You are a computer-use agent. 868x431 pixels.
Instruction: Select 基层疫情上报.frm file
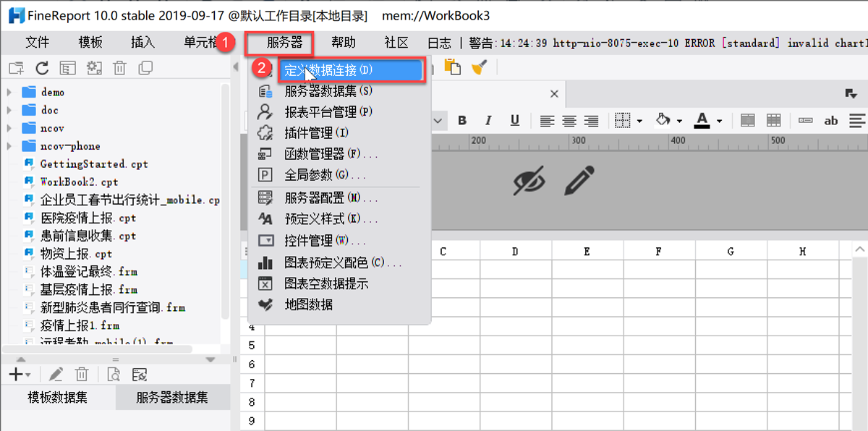[88, 290]
